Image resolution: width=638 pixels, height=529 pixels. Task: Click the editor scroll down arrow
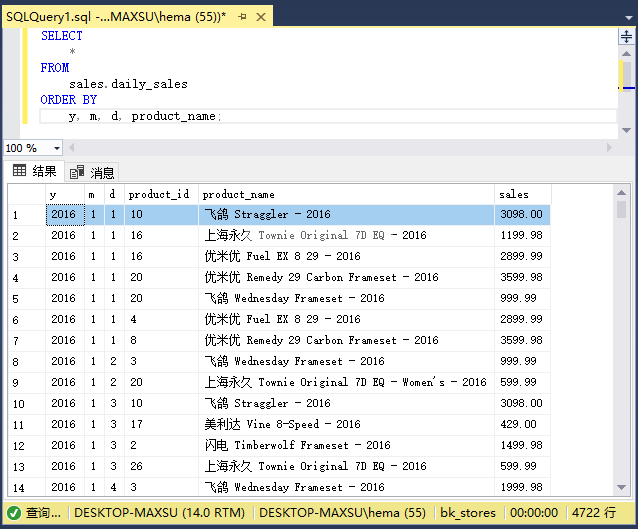coord(626,130)
